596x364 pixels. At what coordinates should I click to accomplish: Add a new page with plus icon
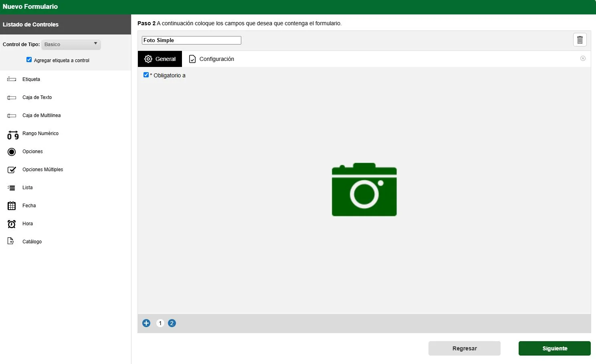point(146,323)
